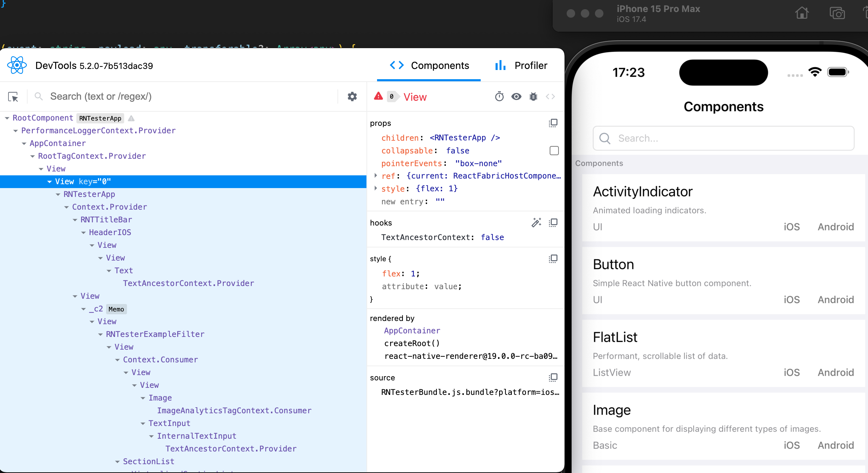The height and width of the screenshot is (473, 868).
Task: Click the DevTools component search field
Action: click(x=191, y=97)
